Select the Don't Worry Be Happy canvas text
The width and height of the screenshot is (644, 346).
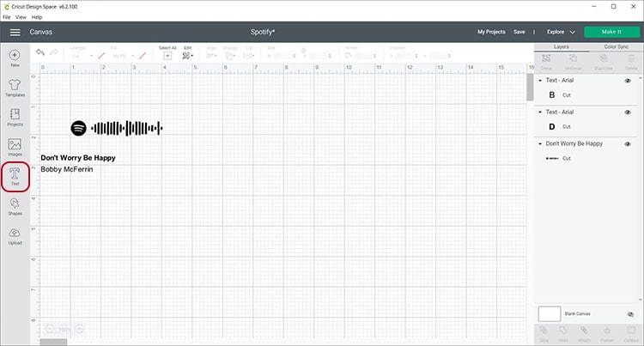[78, 158]
